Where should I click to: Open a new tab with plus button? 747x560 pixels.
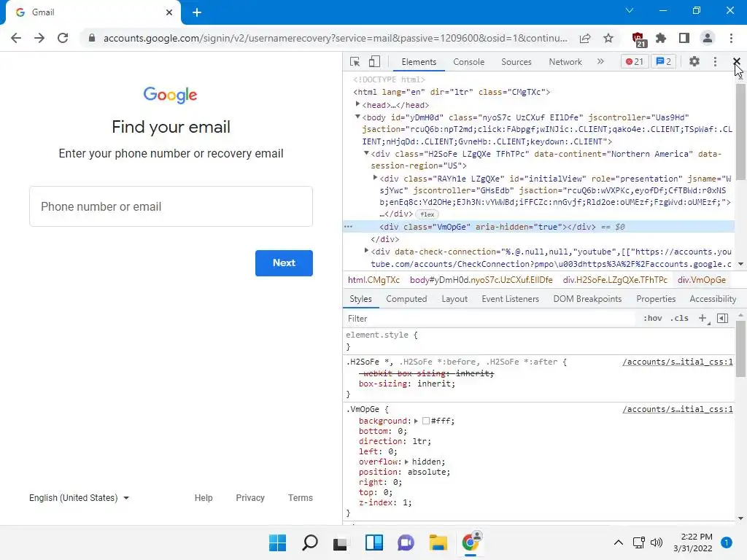point(197,13)
